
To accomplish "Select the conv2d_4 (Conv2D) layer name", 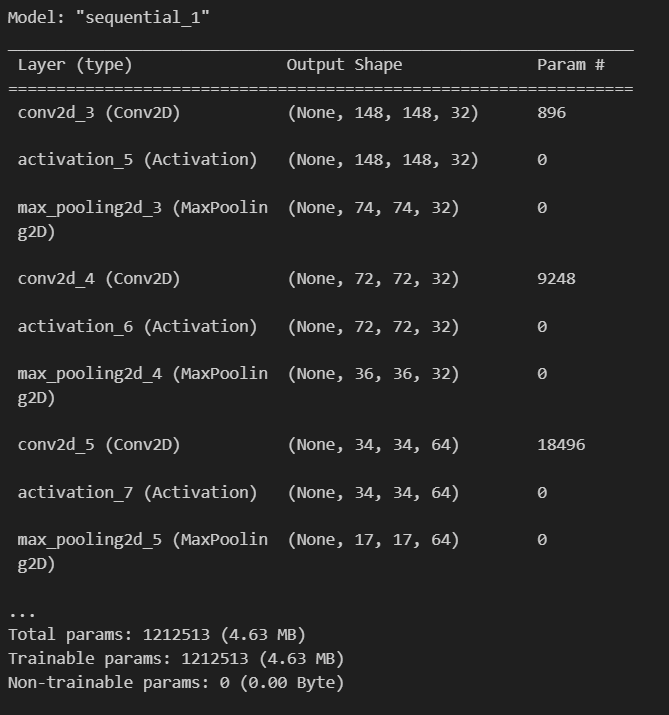I will pyautogui.click(x=99, y=279).
